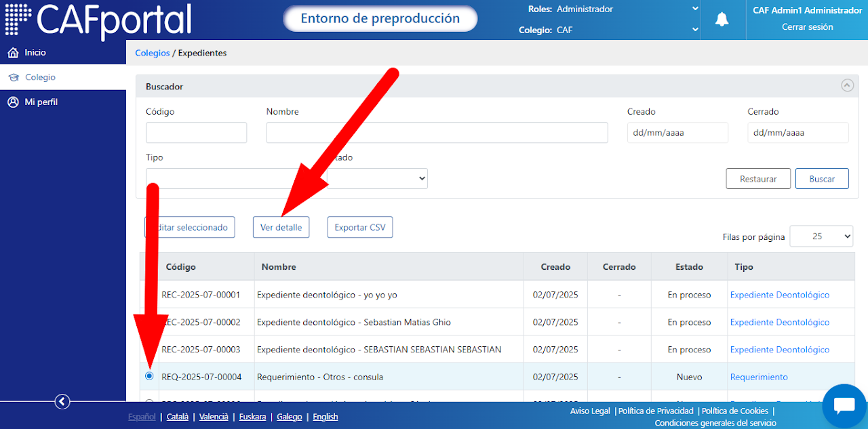Open the Estado filter dropdown
Viewport: 868px width, 429px height.
(378, 178)
